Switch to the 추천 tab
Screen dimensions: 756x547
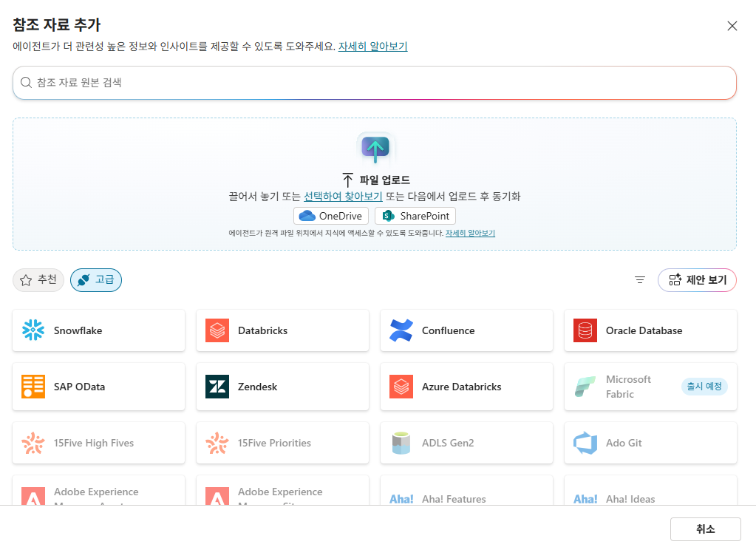coord(38,279)
